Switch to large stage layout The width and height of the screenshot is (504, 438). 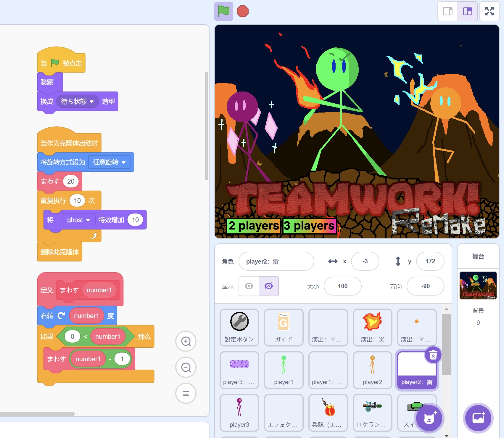tap(467, 12)
